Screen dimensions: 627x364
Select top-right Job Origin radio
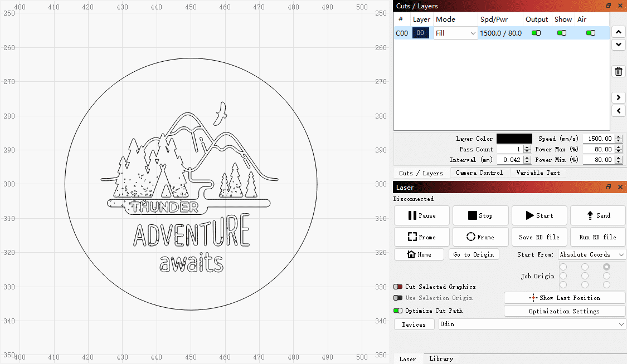(x=606, y=267)
